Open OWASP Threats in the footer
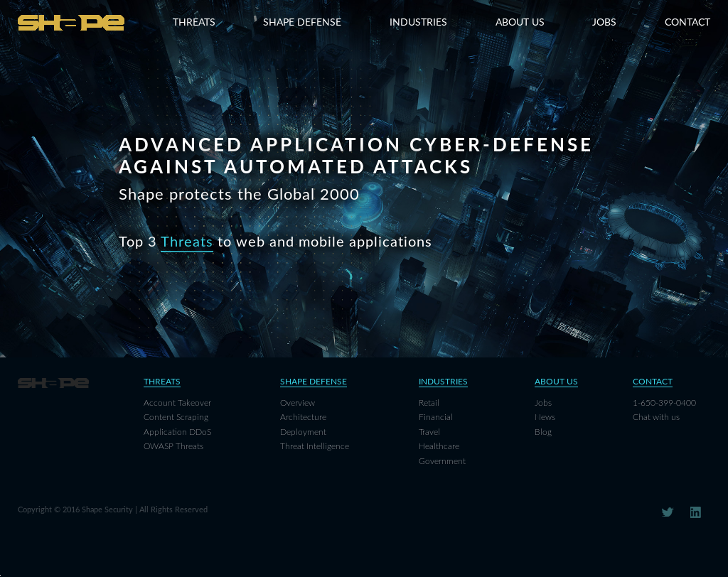Screen dimensions: 728x577 173,446
